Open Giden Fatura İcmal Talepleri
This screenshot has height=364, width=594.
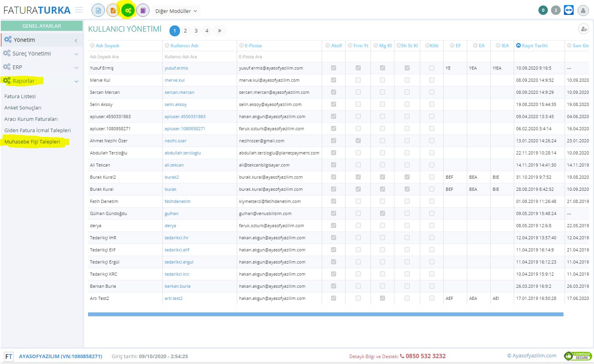pyautogui.click(x=38, y=130)
